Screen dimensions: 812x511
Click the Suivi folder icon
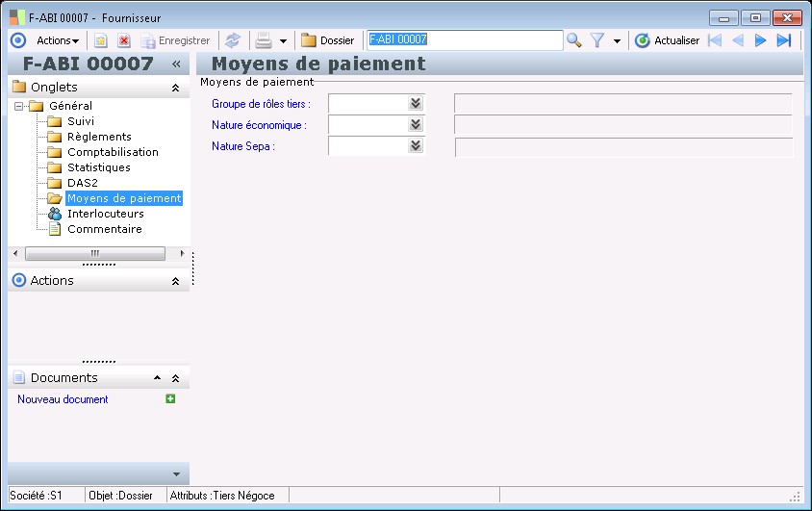[x=55, y=121]
